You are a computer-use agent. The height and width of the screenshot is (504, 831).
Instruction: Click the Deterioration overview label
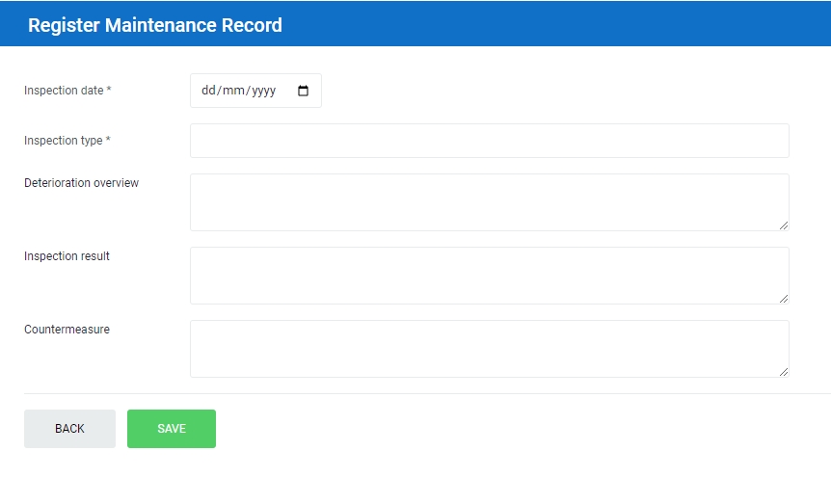[81, 183]
